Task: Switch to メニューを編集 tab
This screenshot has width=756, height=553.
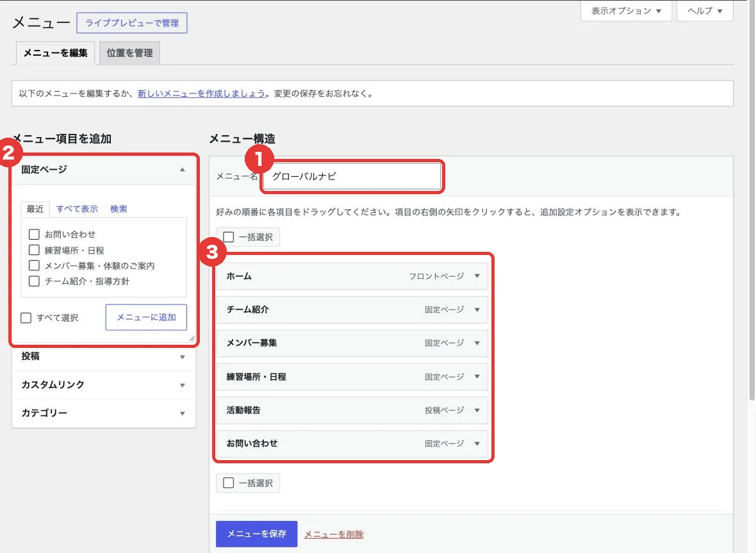Action: click(x=56, y=53)
